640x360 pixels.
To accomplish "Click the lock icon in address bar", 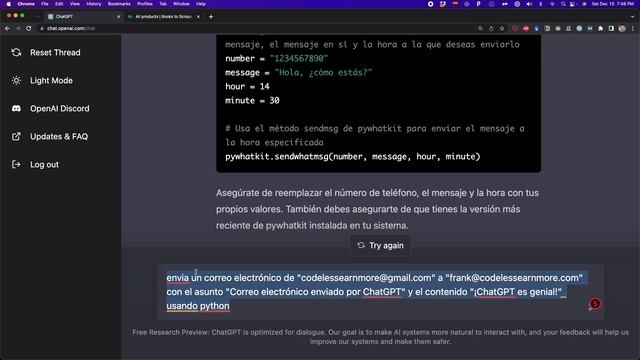I will point(42,28).
